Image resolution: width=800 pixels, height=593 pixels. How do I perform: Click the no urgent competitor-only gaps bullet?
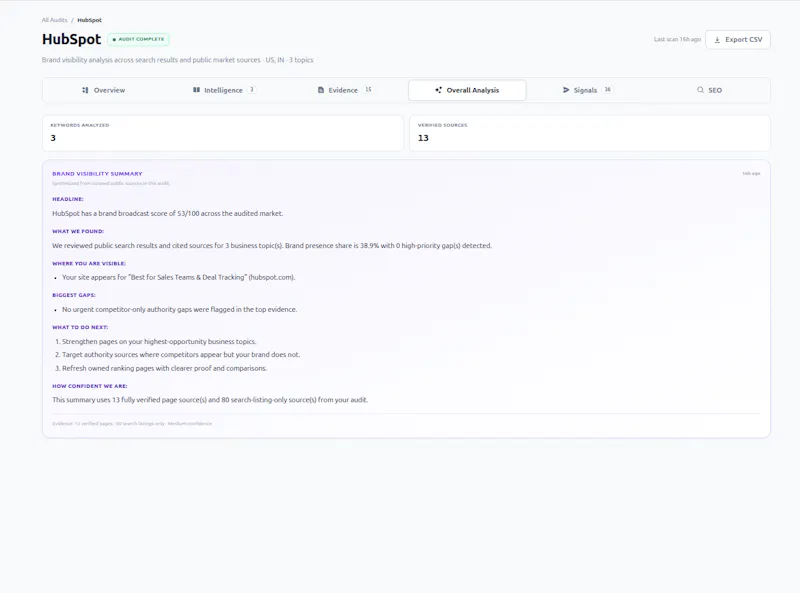(x=179, y=310)
